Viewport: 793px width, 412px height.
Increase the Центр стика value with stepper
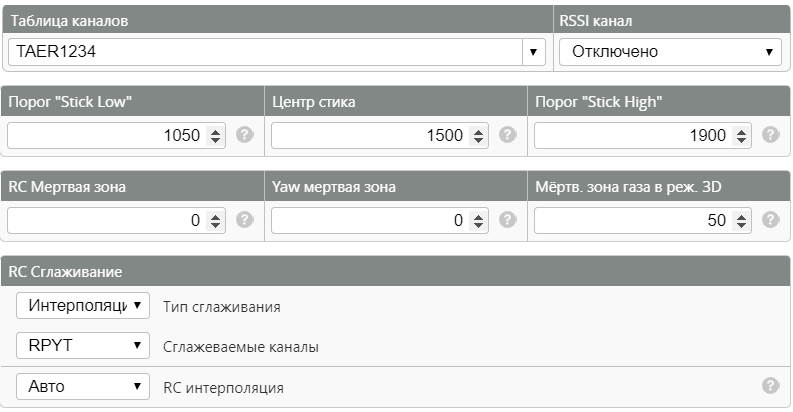(478, 131)
